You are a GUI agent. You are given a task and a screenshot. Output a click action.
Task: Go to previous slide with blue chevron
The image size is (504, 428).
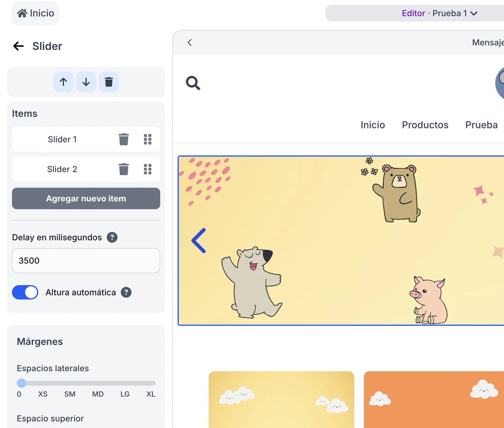[199, 241]
